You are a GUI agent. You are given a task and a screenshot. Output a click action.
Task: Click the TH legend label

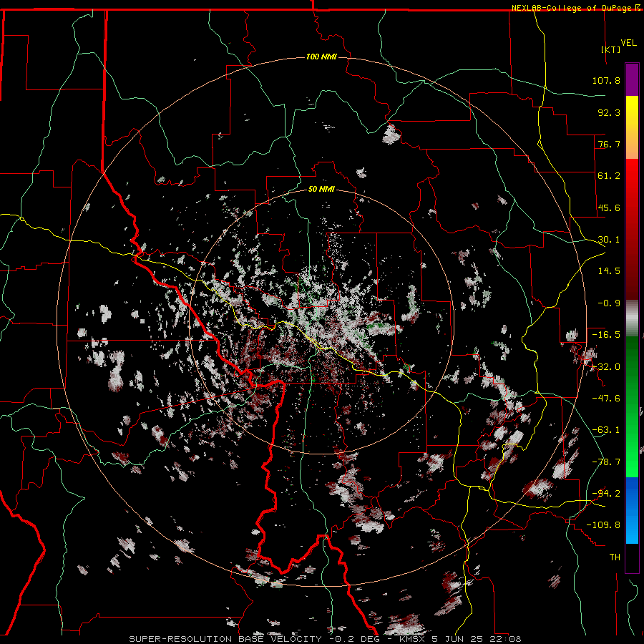coord(615,557)
